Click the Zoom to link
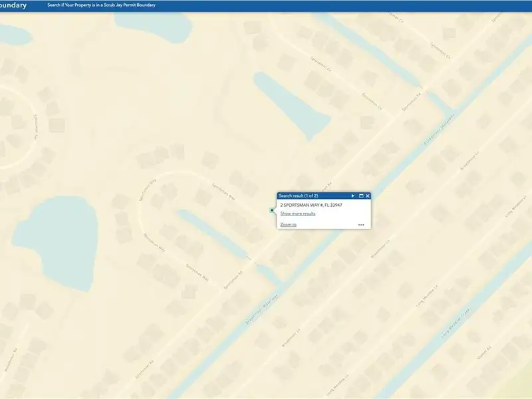This screenshot has width=532, height=399. tap(288, 225)
